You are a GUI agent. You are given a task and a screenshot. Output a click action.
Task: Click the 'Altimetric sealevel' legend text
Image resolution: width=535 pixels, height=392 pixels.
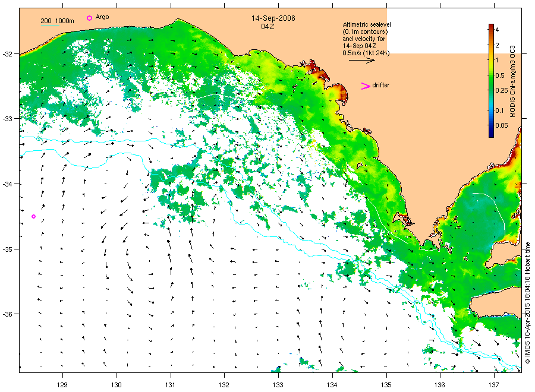[x=367, y=24]
